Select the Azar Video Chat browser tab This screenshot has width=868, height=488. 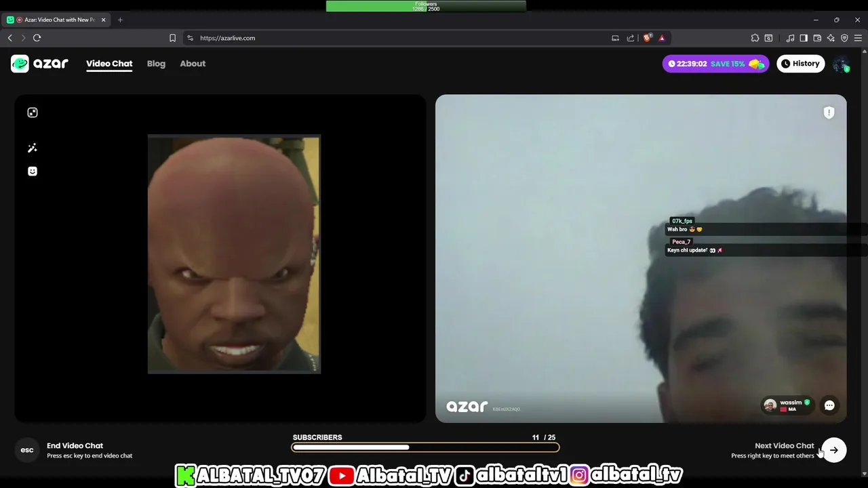57,20
